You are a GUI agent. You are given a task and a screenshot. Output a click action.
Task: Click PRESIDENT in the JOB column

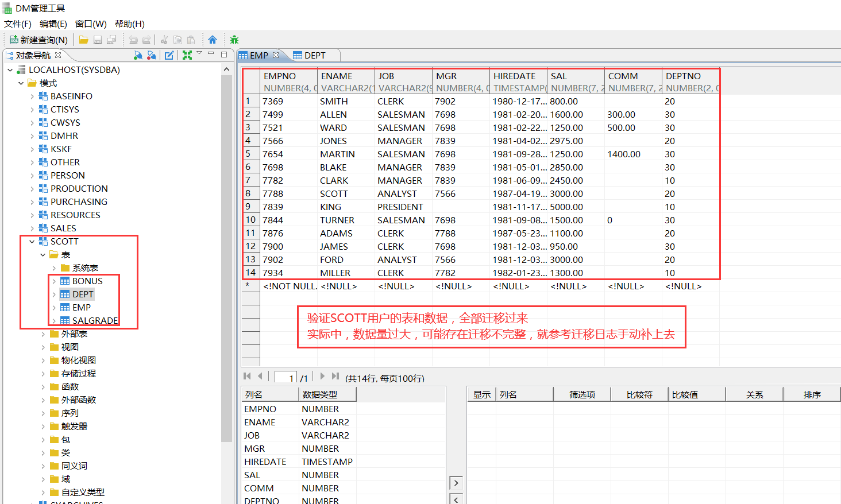[x=404, y=207]
